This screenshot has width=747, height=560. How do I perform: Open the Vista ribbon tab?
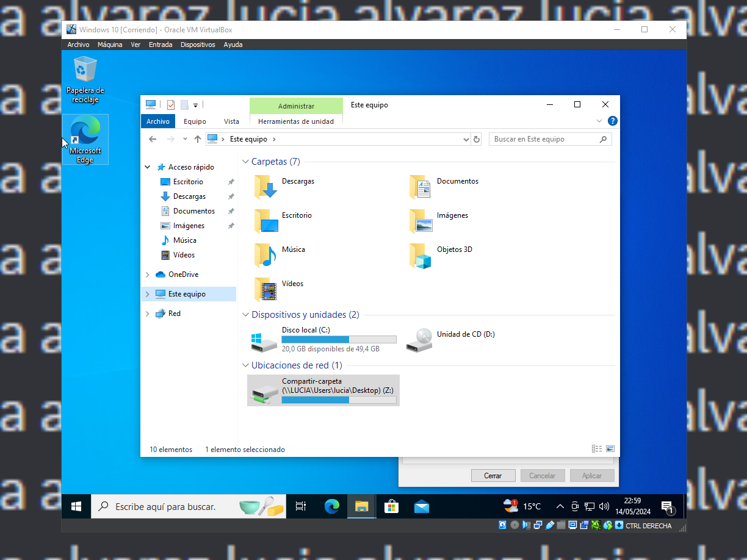pyautogui.click(x=231, y=121)
